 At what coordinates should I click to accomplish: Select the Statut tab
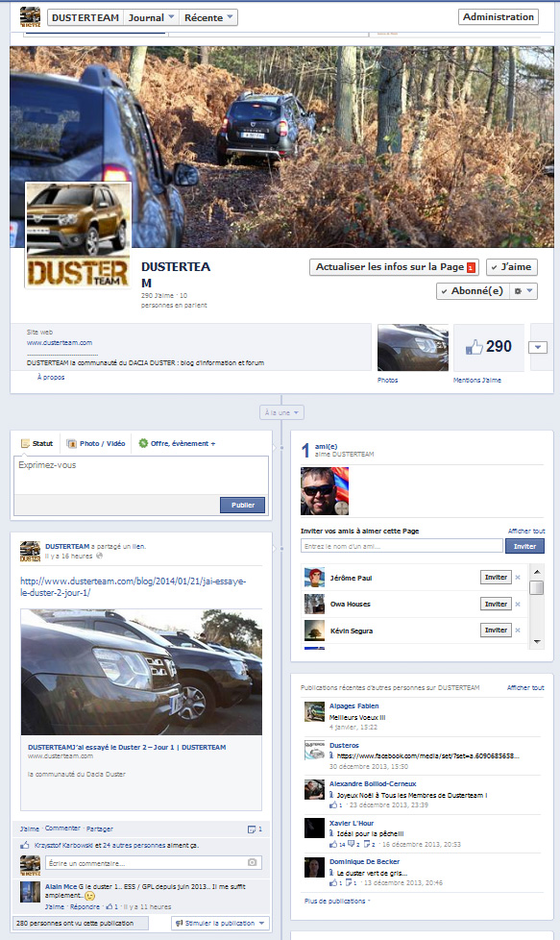pos(37,444)
